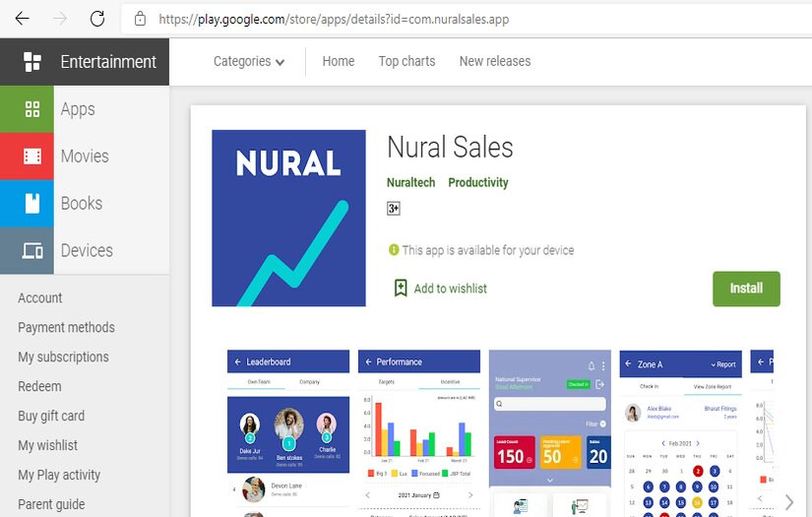
Task: Open the Entertainment section header
Action: click(x=85, y=62)
